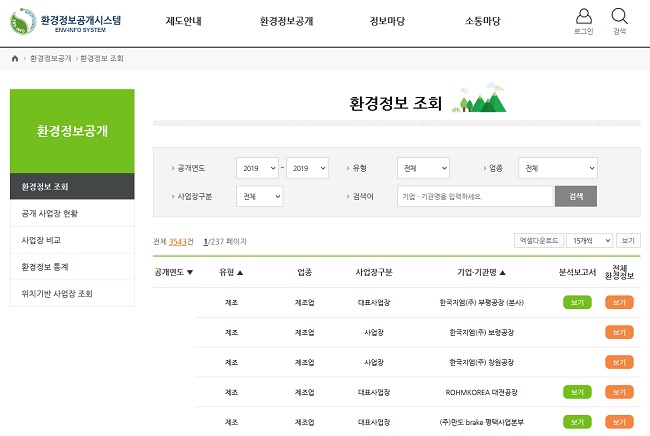Open the 제도안내 menu
650x436 pixels.
(185, 21)
